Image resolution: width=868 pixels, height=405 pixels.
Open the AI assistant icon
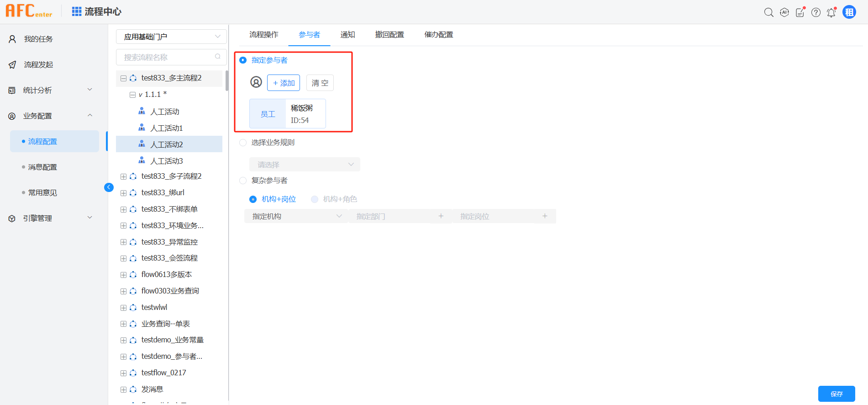click(x=784, y=12)
